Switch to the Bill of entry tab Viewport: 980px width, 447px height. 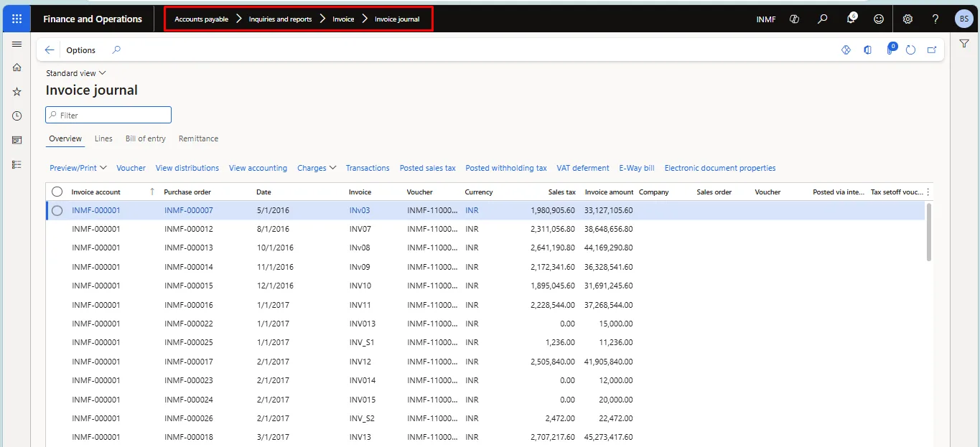146,138
